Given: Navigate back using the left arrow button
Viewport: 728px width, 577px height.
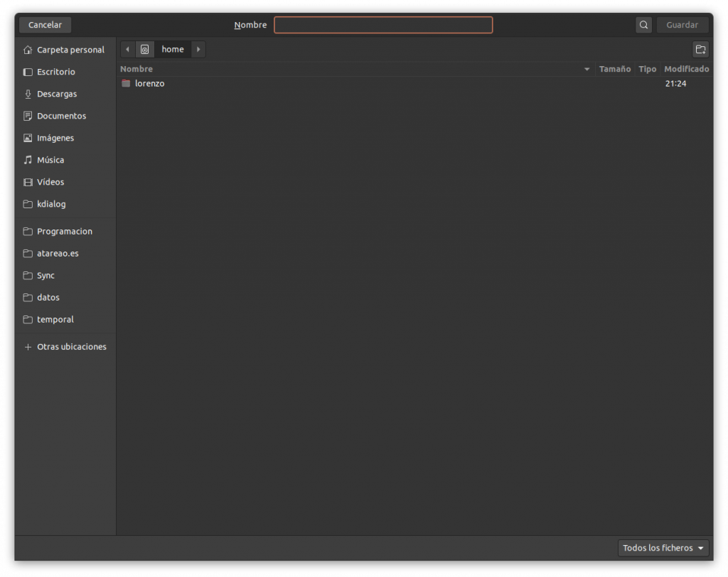Looking at the screenshot, I should point(127,49).
